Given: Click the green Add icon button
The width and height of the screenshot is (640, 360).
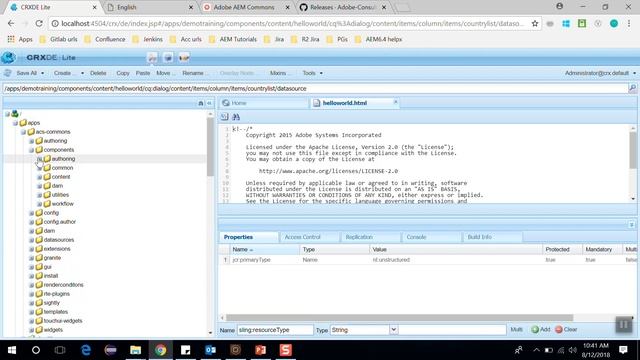Looking at the screenshot, I should 535,329.
